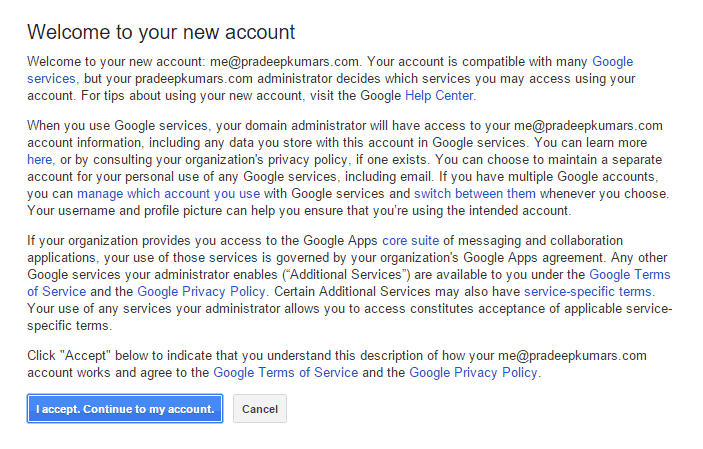
Task: Click the 'Welcome to your new account' heading
Action: point(161,32)
